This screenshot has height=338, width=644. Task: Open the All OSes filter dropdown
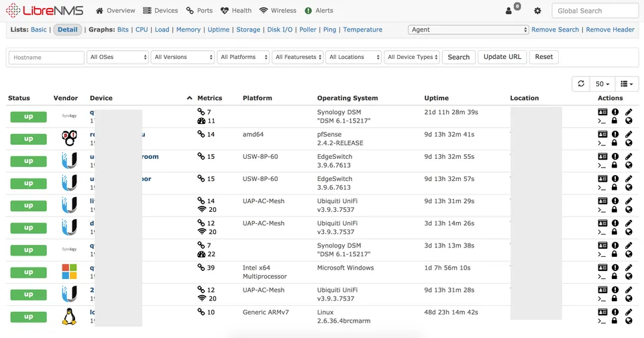pyautogui.click(x=117, y=57)
